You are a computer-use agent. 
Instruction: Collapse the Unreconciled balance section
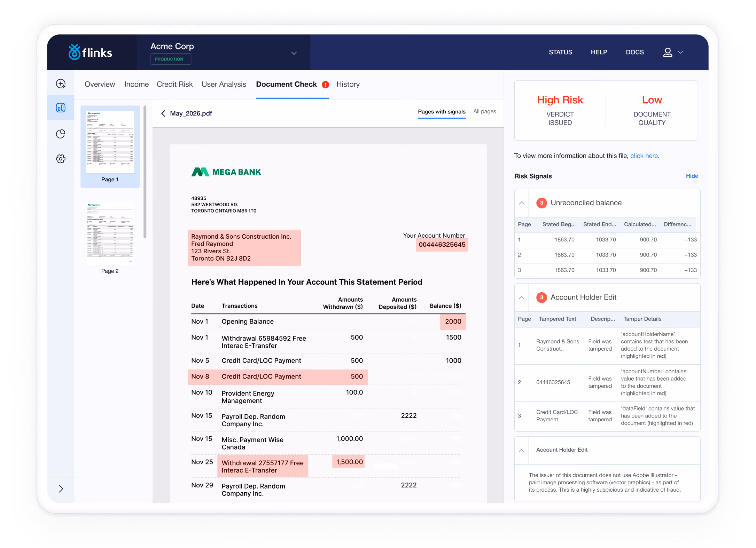coord(522,203)
